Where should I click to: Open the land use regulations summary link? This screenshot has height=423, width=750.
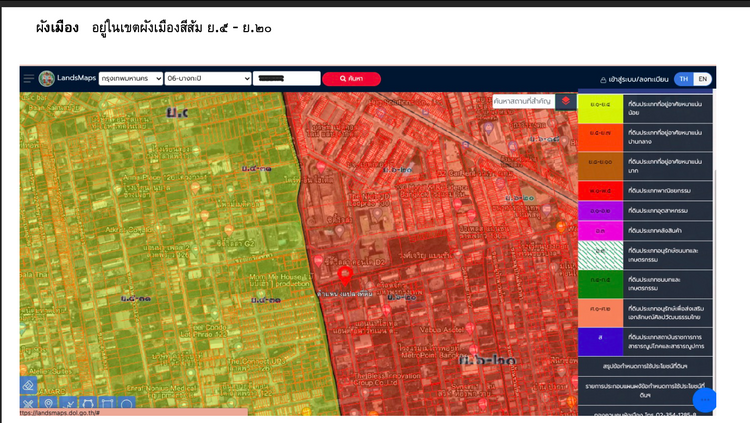pyautogui.click(x=645, y=366)
